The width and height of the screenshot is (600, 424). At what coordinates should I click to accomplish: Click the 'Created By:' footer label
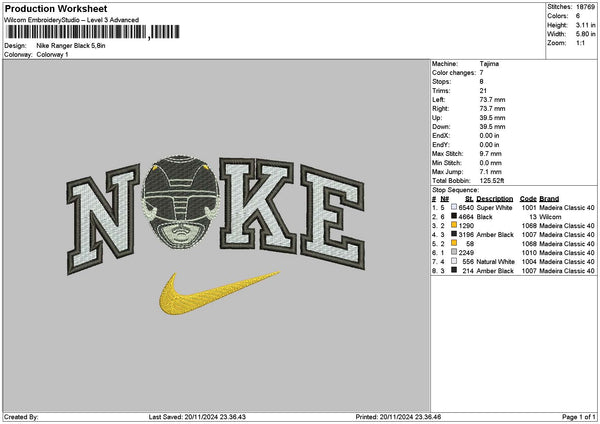click(21, 417)
